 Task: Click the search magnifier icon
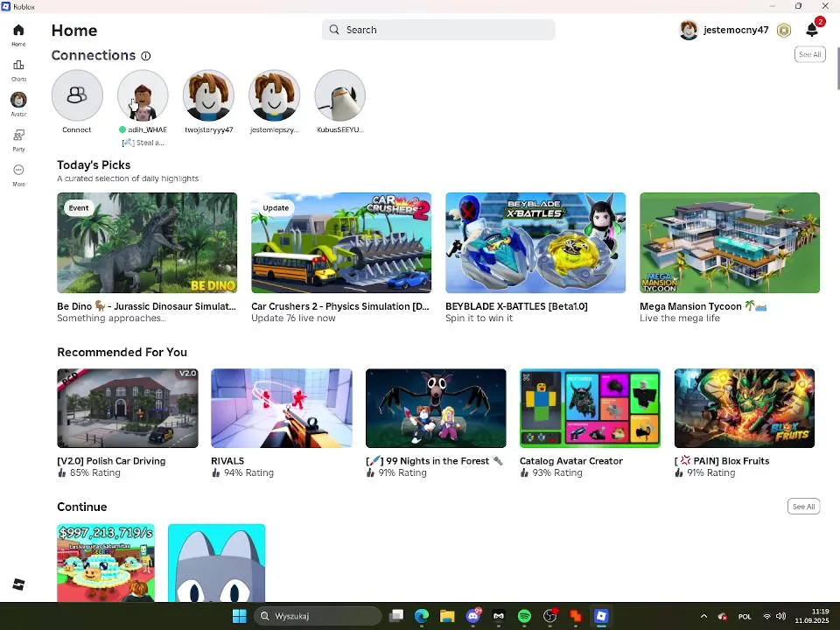[x=334, y=30]
